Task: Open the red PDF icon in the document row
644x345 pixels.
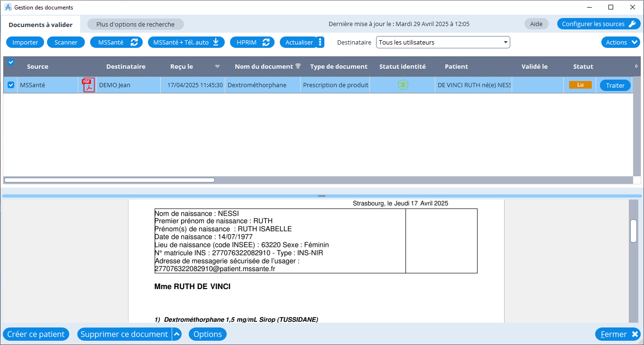Action: [x=89, y=85]
